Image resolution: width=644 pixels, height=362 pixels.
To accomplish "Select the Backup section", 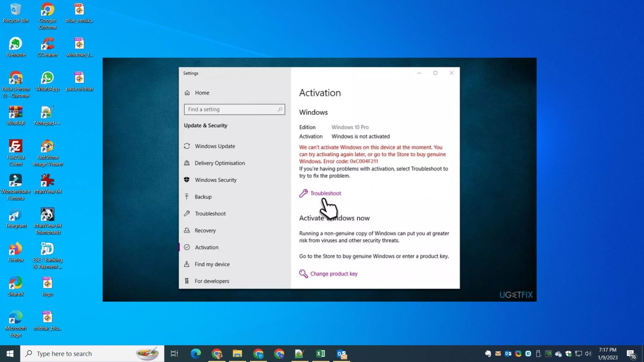I will (203, 197).
